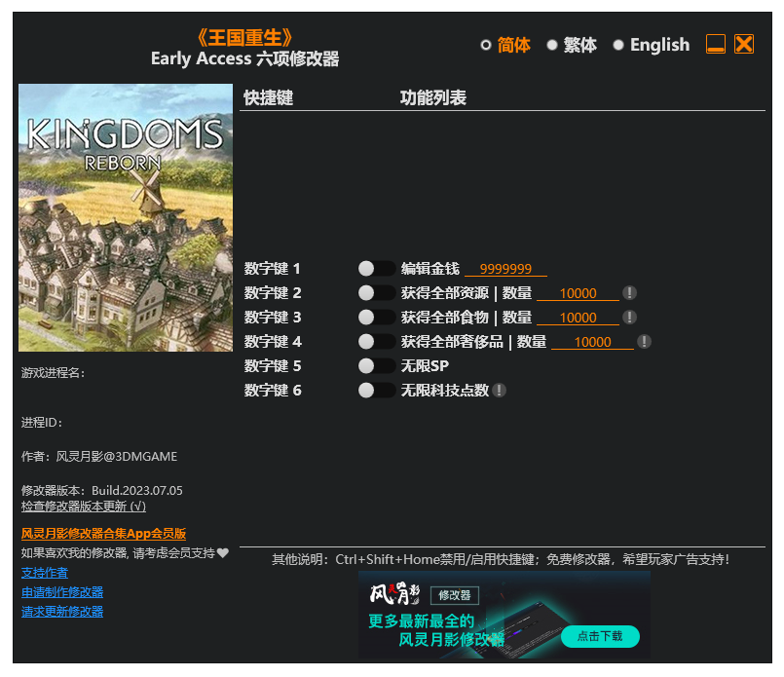The height and width of the screenshot is (677, 784).
Task: Select 繁体 language radio button
Action: tap(552, 46)
